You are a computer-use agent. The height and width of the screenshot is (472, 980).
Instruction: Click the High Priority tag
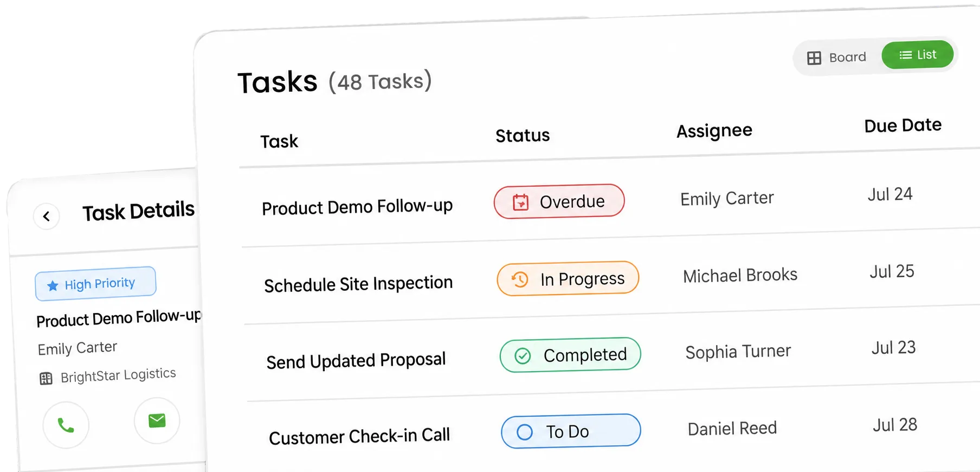coord(95,283)
